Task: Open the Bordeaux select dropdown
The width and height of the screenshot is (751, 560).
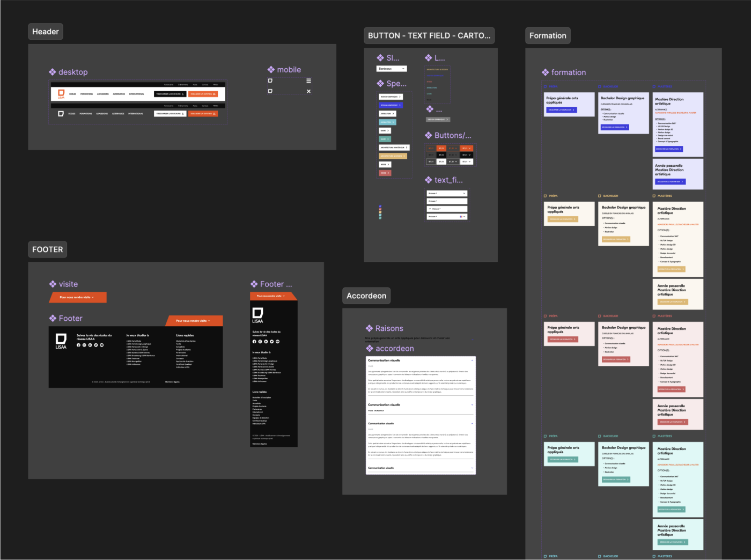Action: pos(391,69)
